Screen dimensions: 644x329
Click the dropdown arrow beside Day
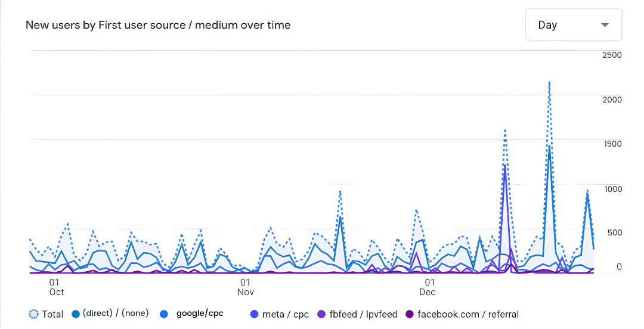[605, 25]
